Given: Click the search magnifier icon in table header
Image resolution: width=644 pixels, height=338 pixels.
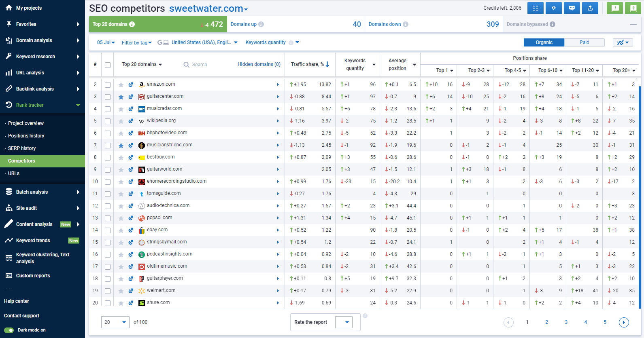Looking at the screenshot, I should coord(187,65).
